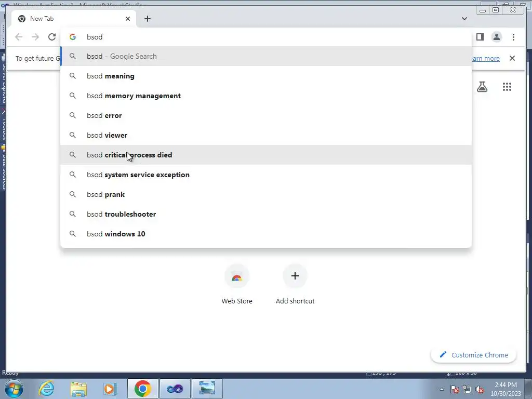The width and height of the screenshot is (532, 399).
Task: Select suggestion bsod troubleshooter
Action: [x=266, y=214]
